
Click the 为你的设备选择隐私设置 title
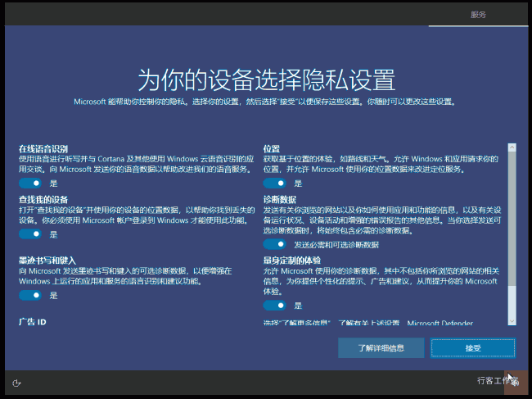pos(266,80)
